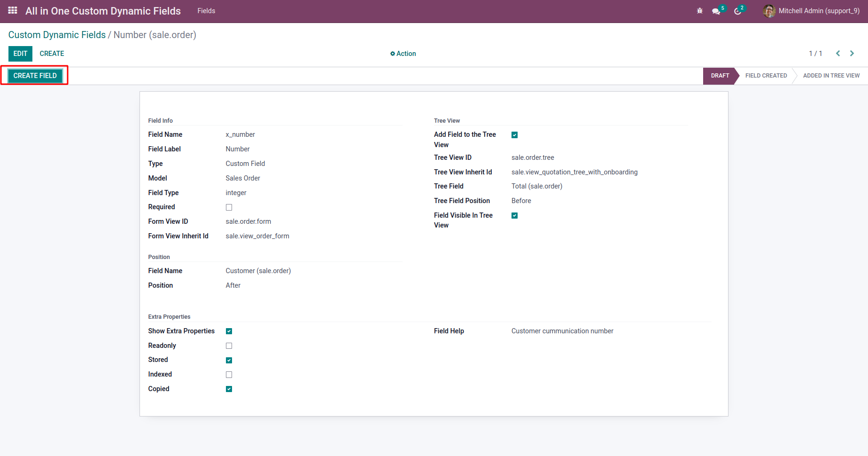The height and width of the screenshot is (456, 868).
Task: Click the Number (sale.order) breadcrumb title
Action: click(x=155, y=35)
